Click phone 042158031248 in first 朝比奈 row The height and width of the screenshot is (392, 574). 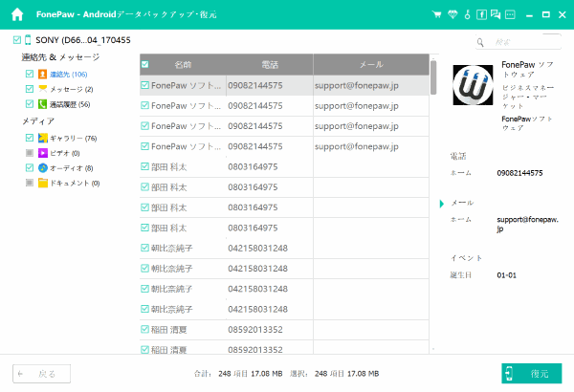click(x=257, y=249)
